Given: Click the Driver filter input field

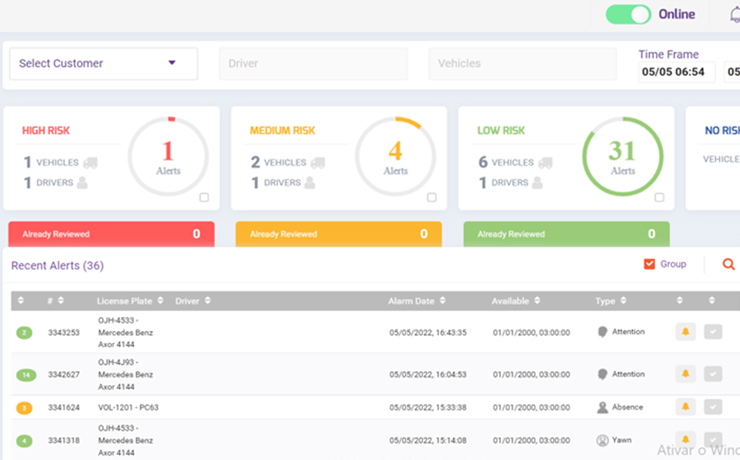Looking at the screenshot, I should [x=313, y=63].
